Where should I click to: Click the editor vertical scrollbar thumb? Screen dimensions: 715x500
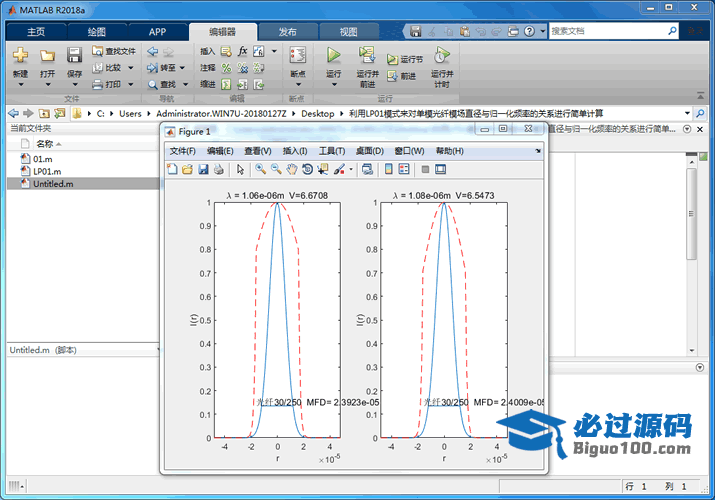point(692,214)
